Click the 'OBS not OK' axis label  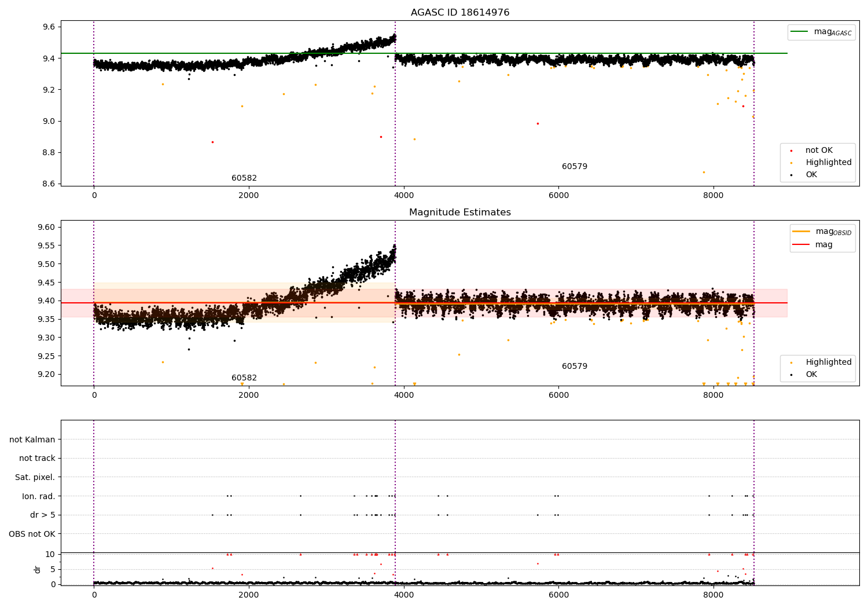(x=32, y=534)
